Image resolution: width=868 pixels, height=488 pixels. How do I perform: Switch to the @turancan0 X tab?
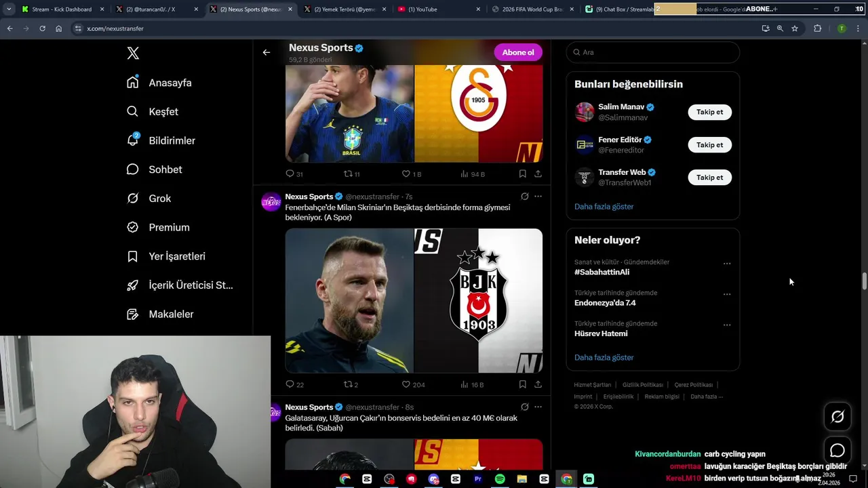tap(155, 9)
